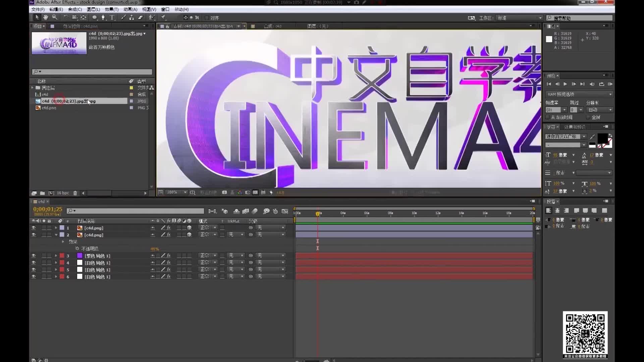Select the Unified Camera tool
The width and height of the screenshot is (644, 362).
pyautogui.click(x=74, y=17)
